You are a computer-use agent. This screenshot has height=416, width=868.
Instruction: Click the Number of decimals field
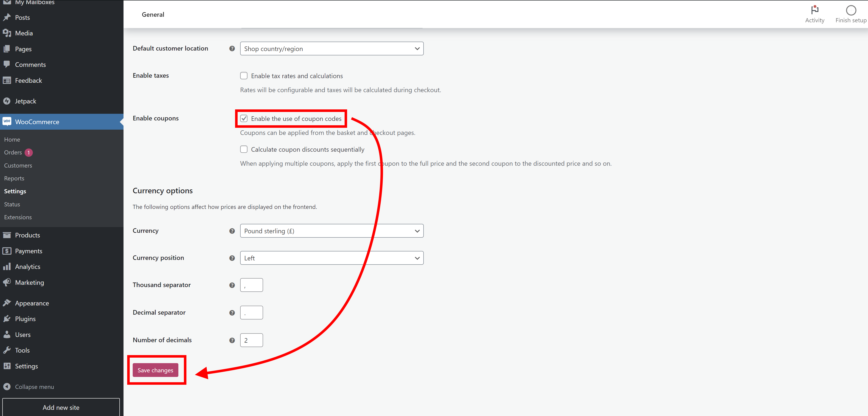pyautogui.click(x=251, y=340)
